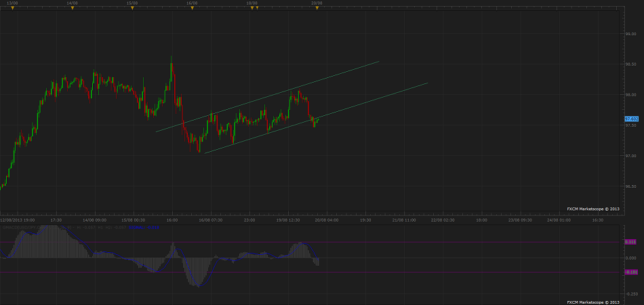Click the 99.00 price axis label

[630, 33]
